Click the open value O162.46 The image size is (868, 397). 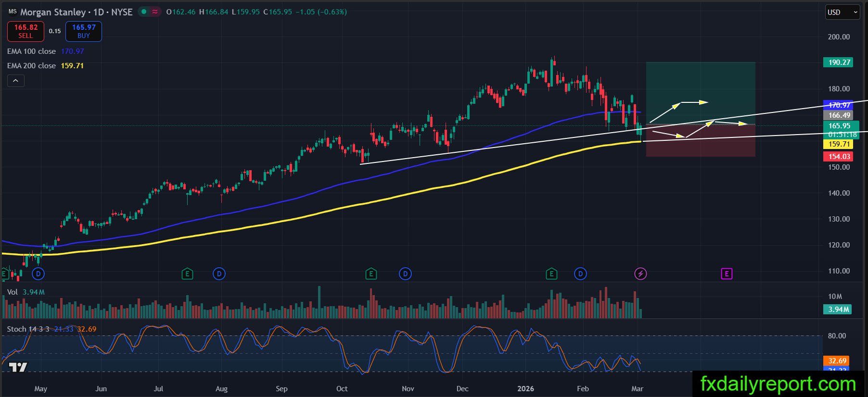click(181, 12)
